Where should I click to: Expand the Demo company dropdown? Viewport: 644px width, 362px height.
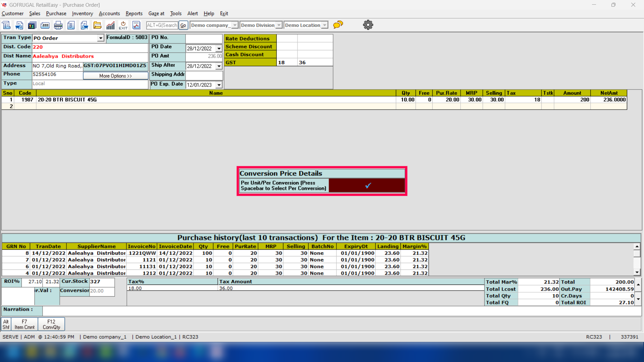(235, 25)
